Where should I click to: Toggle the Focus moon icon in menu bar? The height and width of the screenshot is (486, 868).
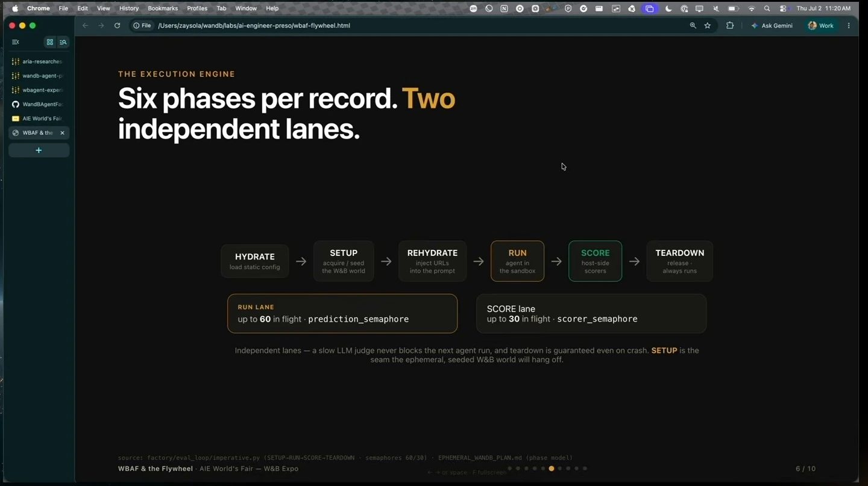click(x=668, y=9)
